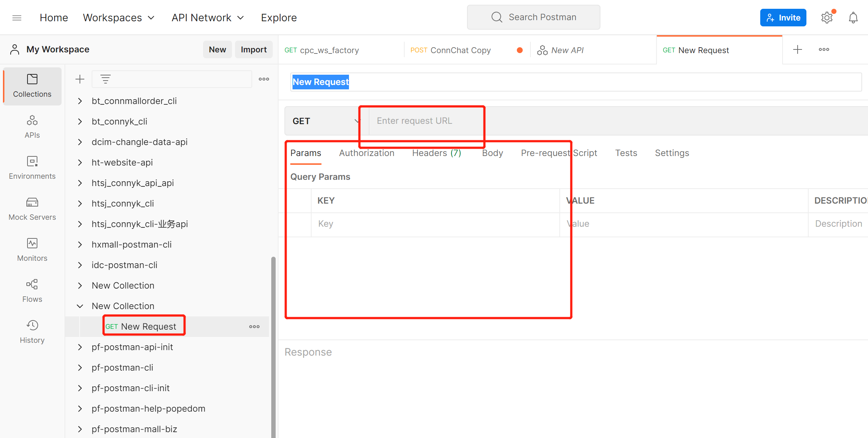
Task: Select pf-postman-cli-init collection
Action: coord(130,388)
